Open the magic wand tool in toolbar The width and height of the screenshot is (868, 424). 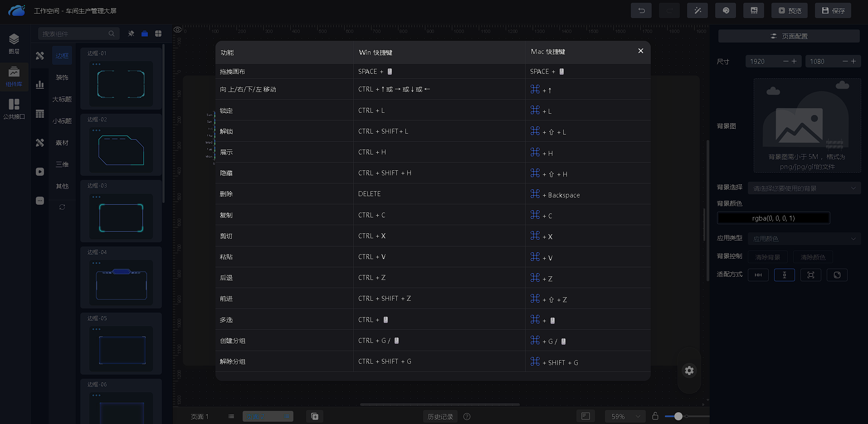tap(697, 10)
